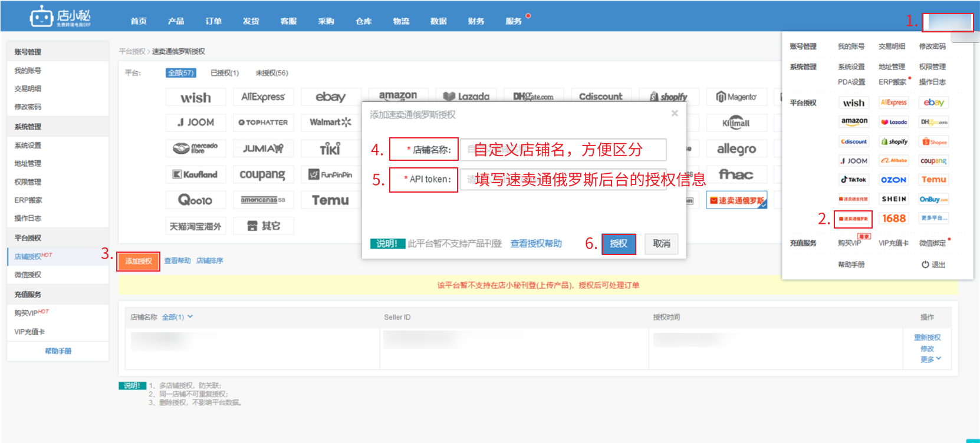Open the 首页 top menu
This screenshot has height=443, width=980.
[139, 21]
